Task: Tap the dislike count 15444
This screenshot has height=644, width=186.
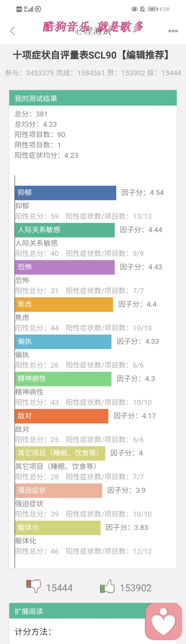Action: 59,588
